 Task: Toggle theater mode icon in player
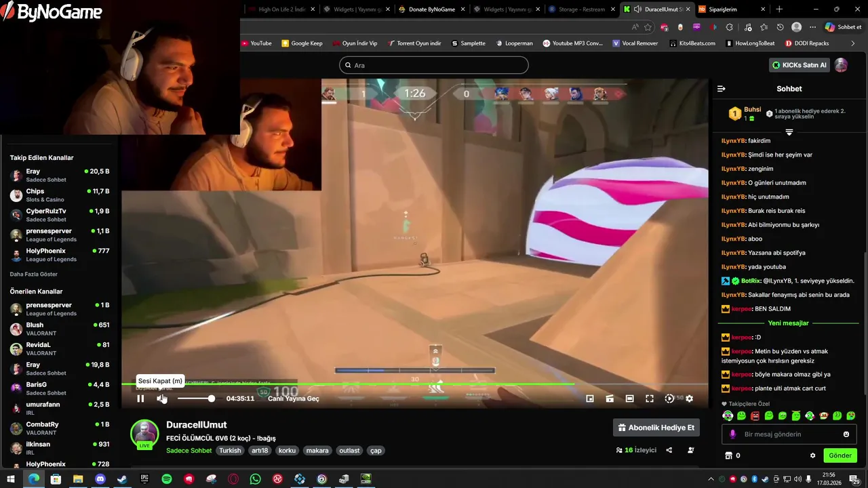pos(630,399)
